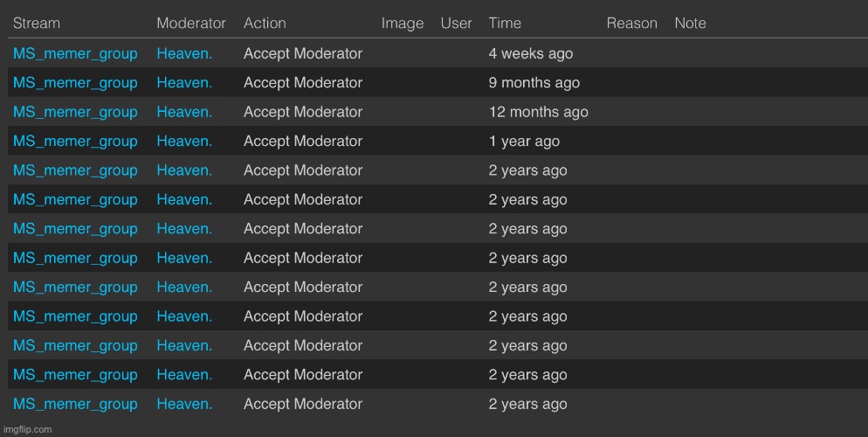The image size is (868, 437).
Task: Click the Note column header
Action: point(691,24)
